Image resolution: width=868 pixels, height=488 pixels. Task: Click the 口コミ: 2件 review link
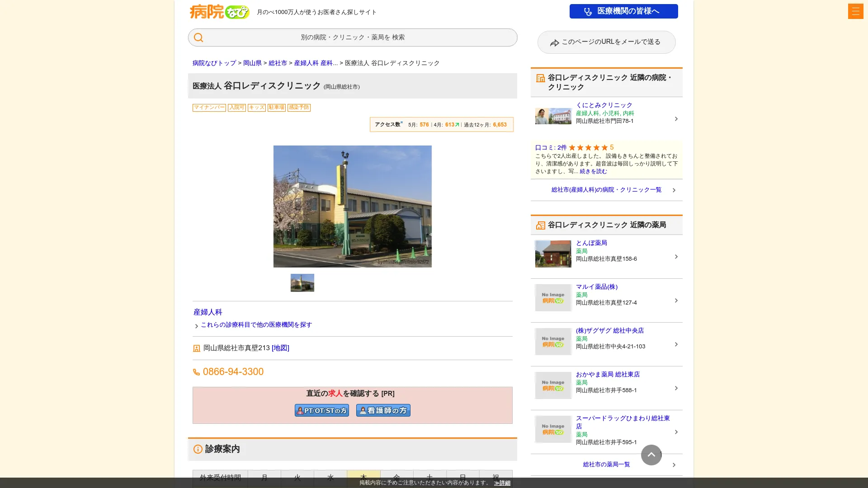click(551, 148)
